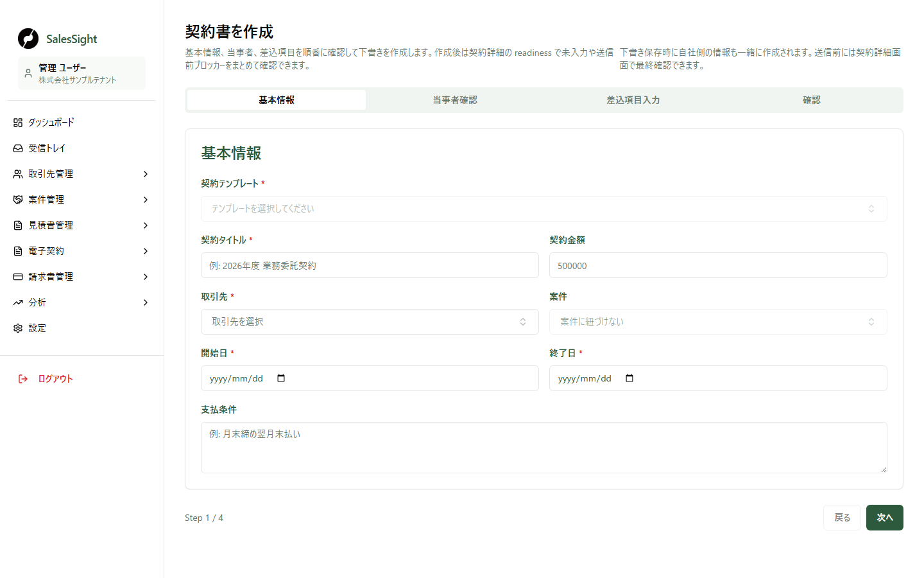Viewport: 924px width, 578px height.
Task: Click the 支払条件 text area
Action: (544, 448)
